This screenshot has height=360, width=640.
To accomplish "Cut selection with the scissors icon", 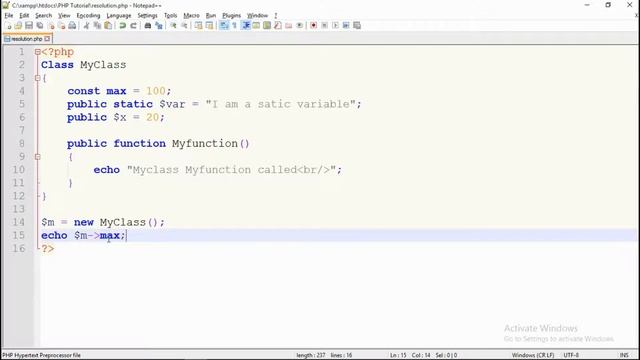I will (87, 25).
